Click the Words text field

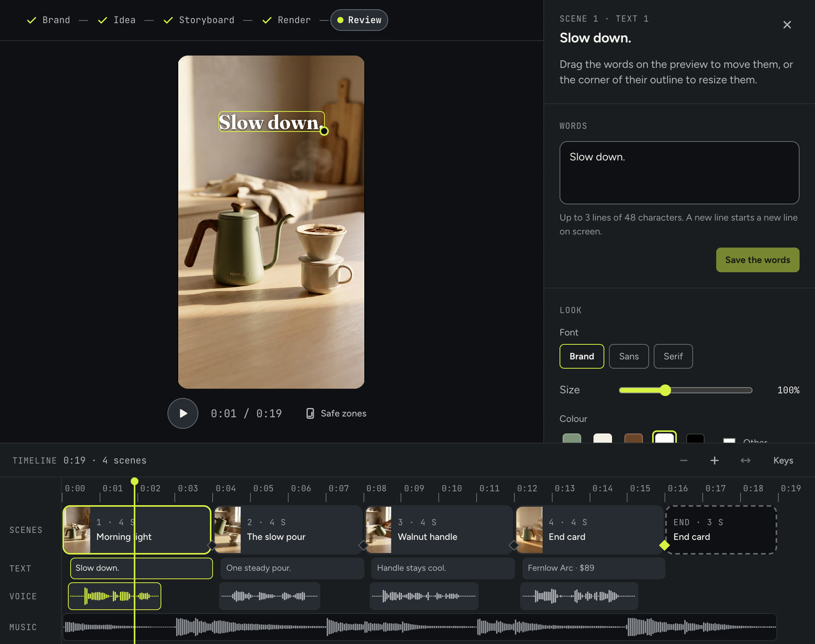click(x=679, y=172)
